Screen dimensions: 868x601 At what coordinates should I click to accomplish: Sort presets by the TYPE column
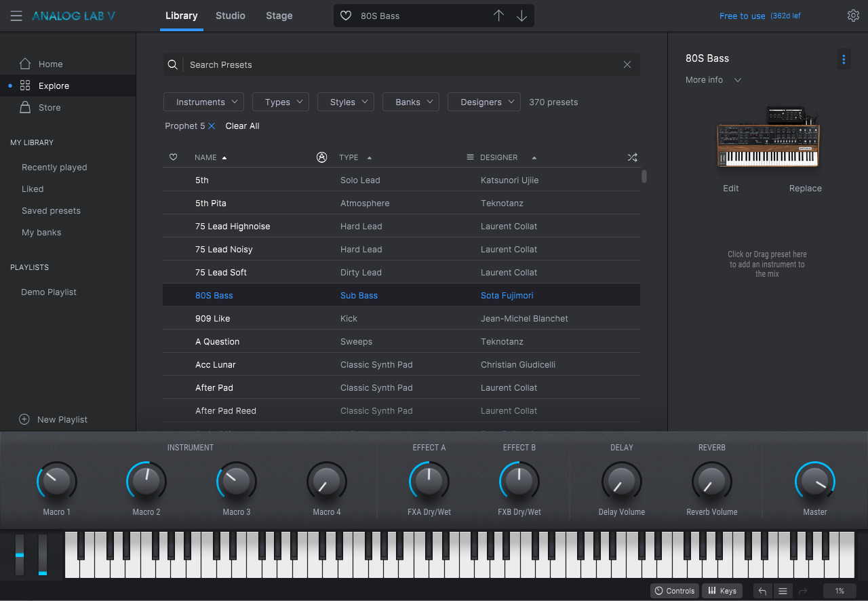tap(355, 157)
